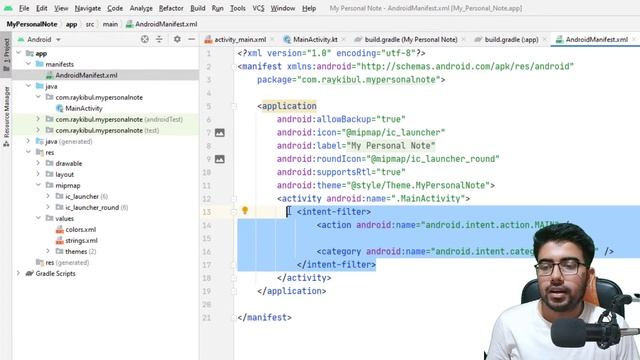The height and width of the screenshot is (360, 640).
Task: Open the View menu
Action: coord(61,8)
